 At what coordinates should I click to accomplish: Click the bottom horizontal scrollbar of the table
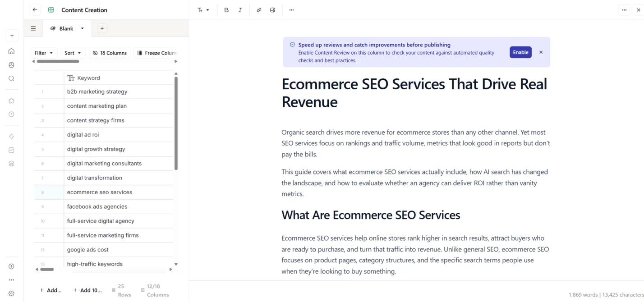click(x=47, y=269)
